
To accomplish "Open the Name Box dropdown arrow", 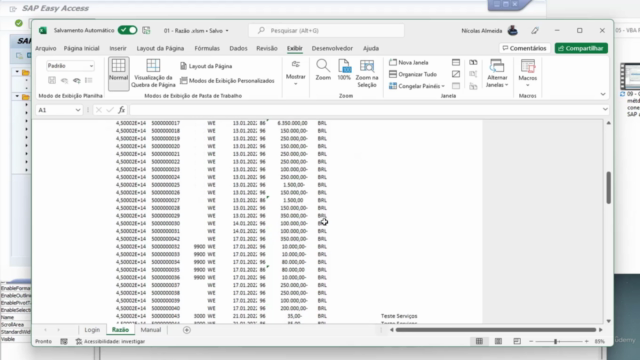I will click(x=78, y=110).
